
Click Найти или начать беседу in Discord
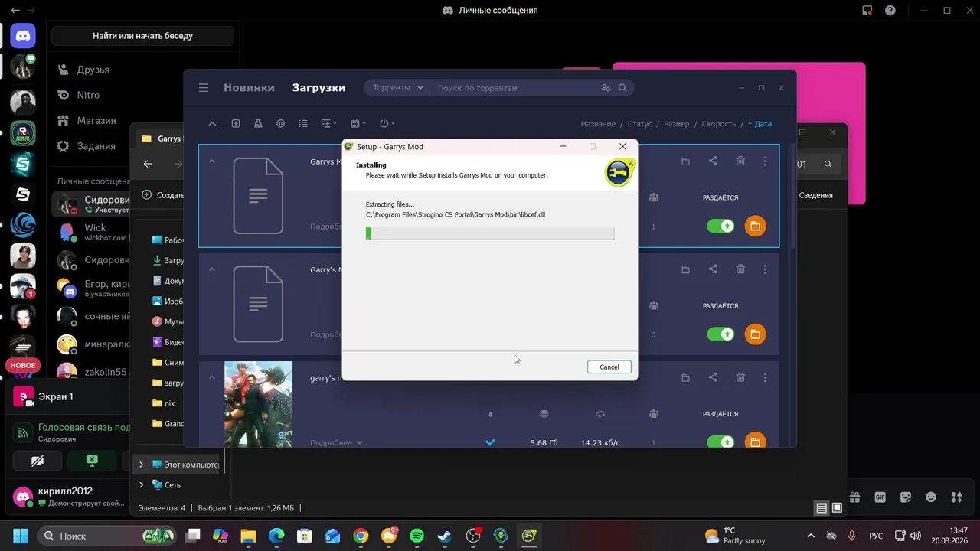pos(143,36)
